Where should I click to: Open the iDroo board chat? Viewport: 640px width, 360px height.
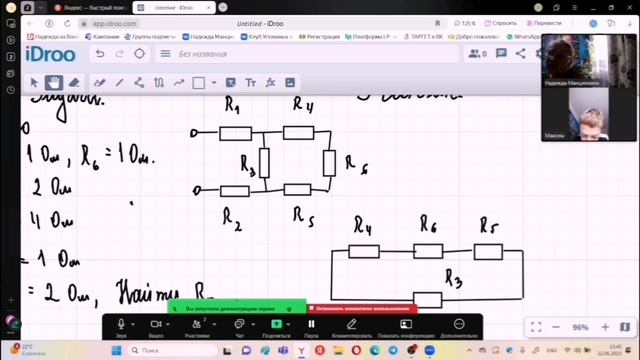point(501,53)
